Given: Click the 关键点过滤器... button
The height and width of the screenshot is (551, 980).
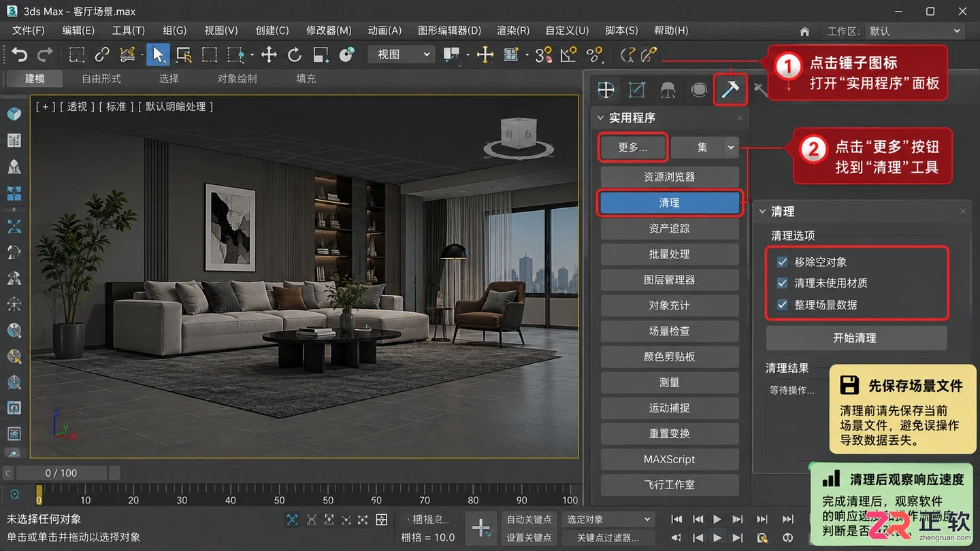Looking at the screenshot, I should 607,537.
